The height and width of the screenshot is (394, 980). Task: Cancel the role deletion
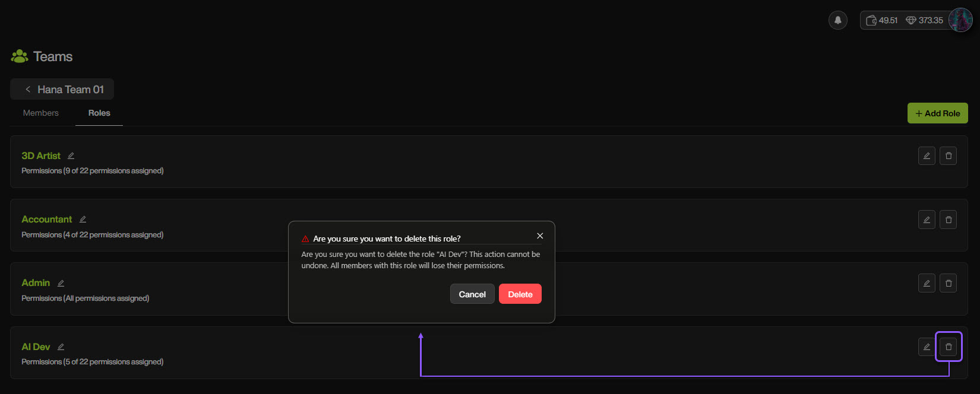pos(472,294)
